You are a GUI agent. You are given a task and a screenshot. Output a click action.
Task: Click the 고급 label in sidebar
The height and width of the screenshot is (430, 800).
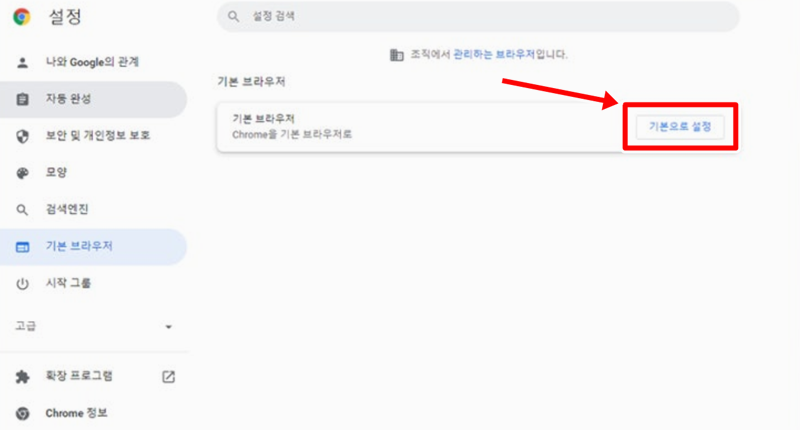[26, 326]
